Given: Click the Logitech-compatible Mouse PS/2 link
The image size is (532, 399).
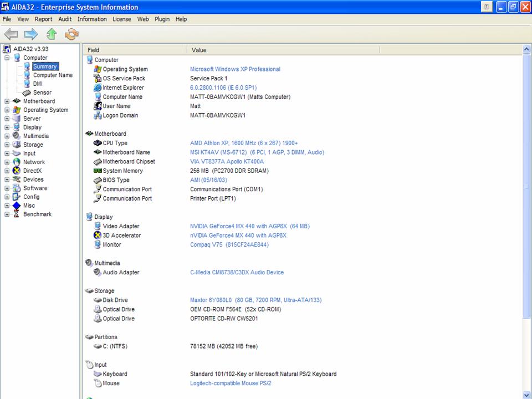Looking at the screenshot, I should (231, 383).
